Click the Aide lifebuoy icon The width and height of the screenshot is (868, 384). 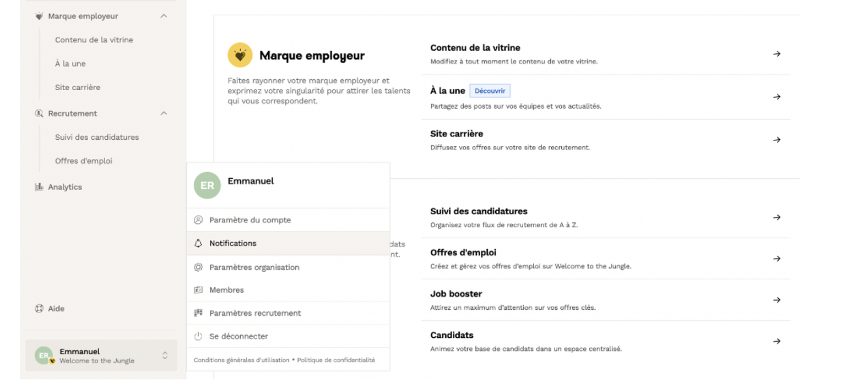pos(39,309)
